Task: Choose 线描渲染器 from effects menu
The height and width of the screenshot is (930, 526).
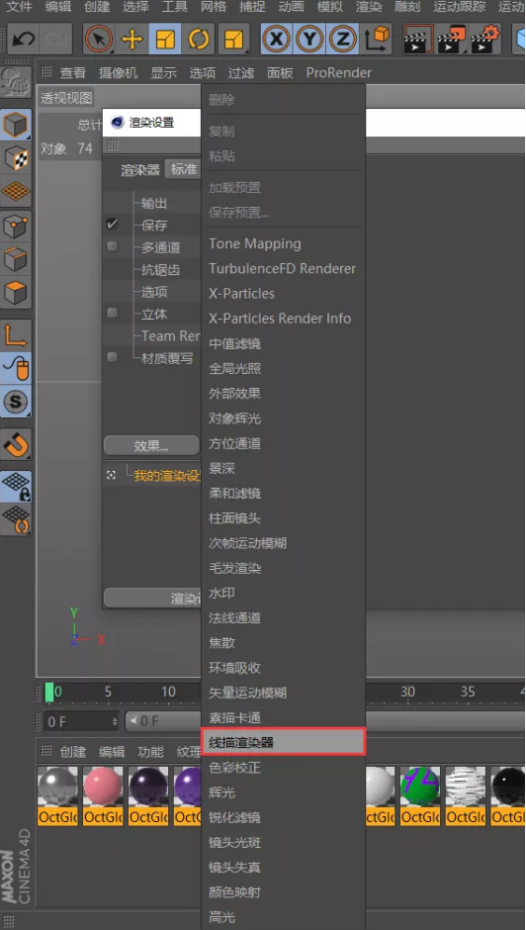Action: [283, 742]
